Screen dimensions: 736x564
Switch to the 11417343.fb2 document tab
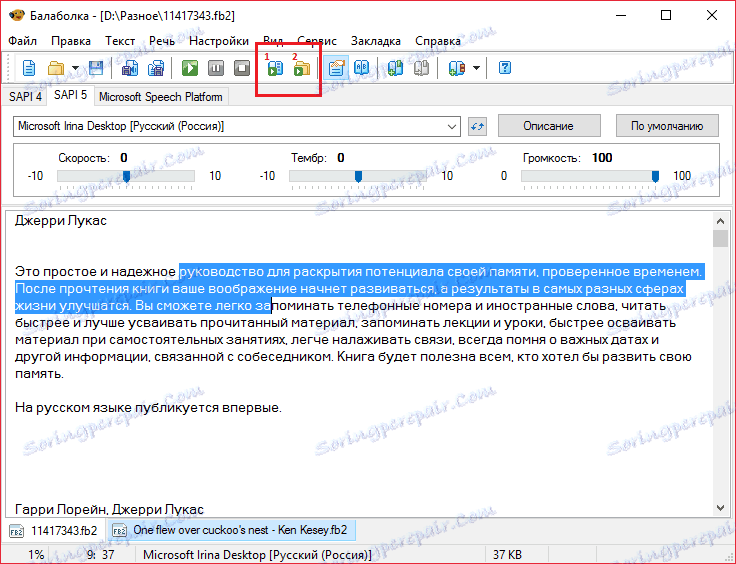click(54, 530)
